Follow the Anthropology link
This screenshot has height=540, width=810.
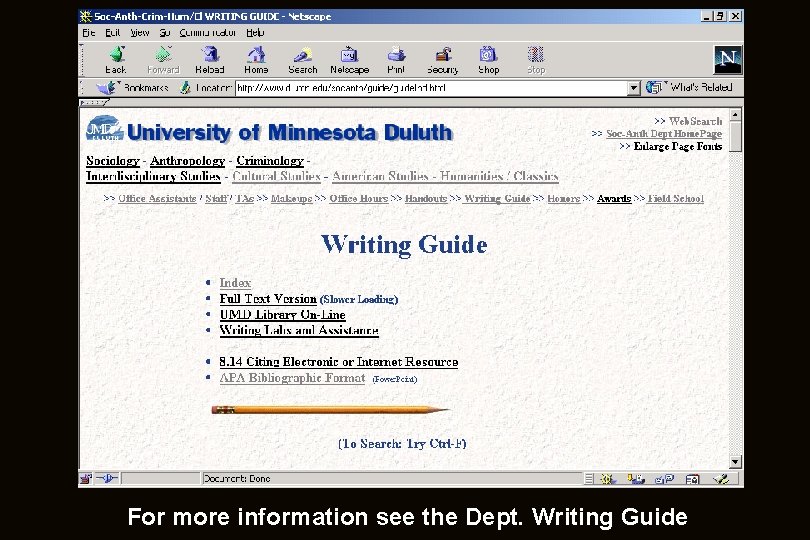point(188,161)
